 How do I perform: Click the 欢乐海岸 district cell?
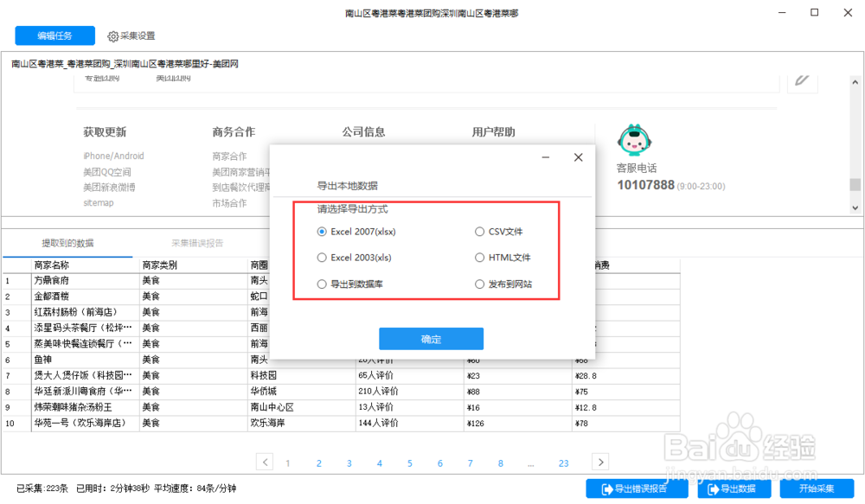tap(301, 423)
